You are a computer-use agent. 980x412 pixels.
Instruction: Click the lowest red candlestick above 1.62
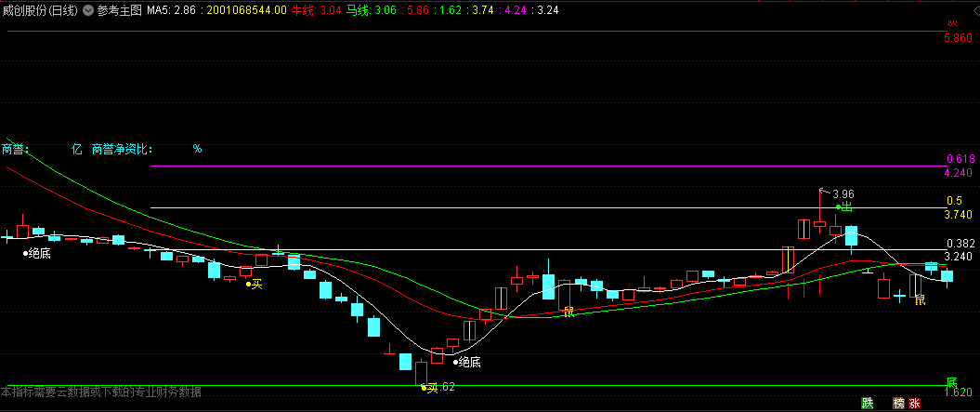(421, 373)
